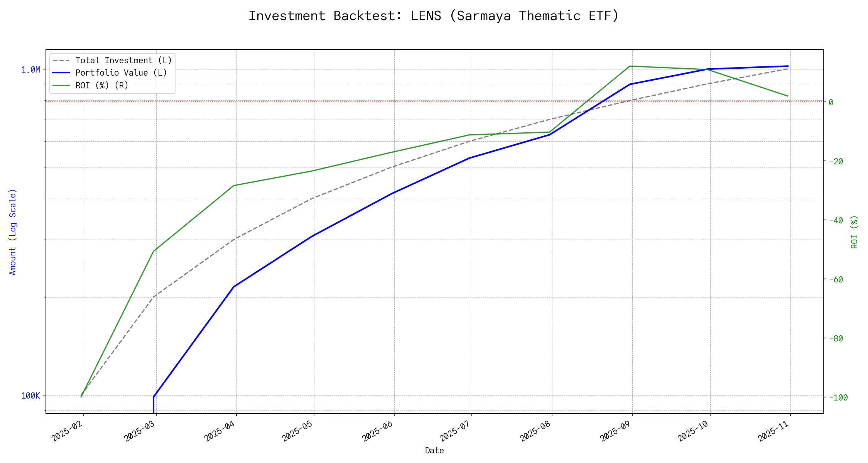868x463 pixels.
Task: Click the ROI (%) right axis title
Action: pyautogui.click(x=854, y=232)
